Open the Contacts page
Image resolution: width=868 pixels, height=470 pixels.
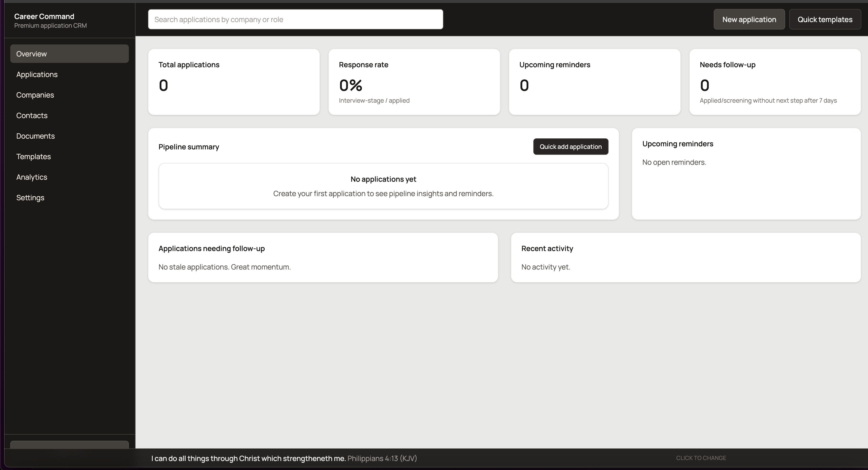pyautogui.click(x=32, y=115)
